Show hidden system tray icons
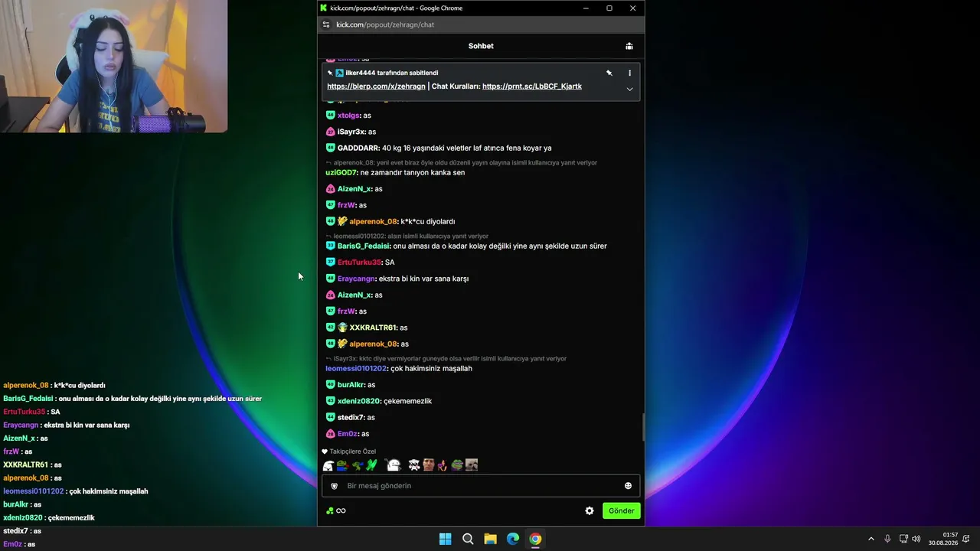 pyautogui.click(x=871, y=539)
